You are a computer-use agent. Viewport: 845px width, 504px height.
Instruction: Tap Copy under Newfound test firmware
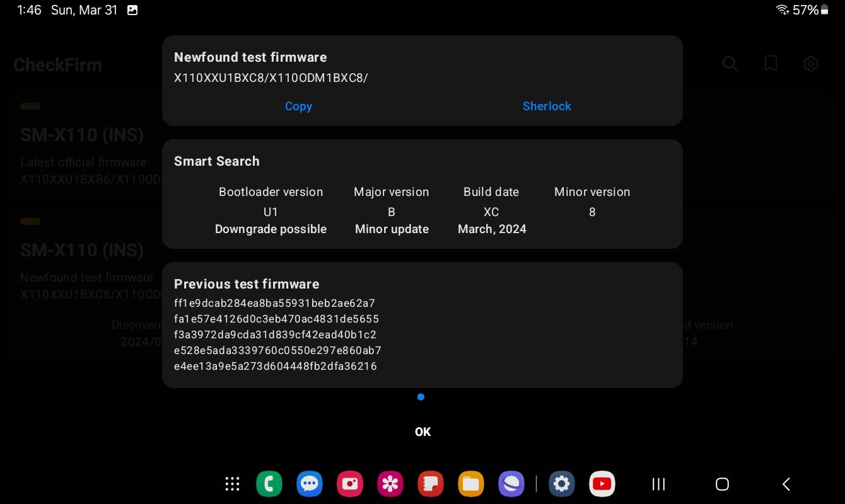click(298, 106)
